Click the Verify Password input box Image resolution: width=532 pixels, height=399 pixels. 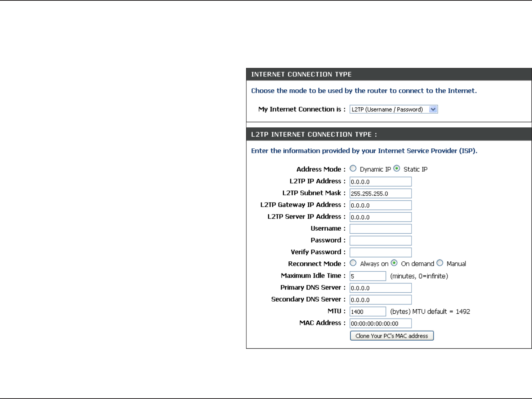click(x=381, y=252)
